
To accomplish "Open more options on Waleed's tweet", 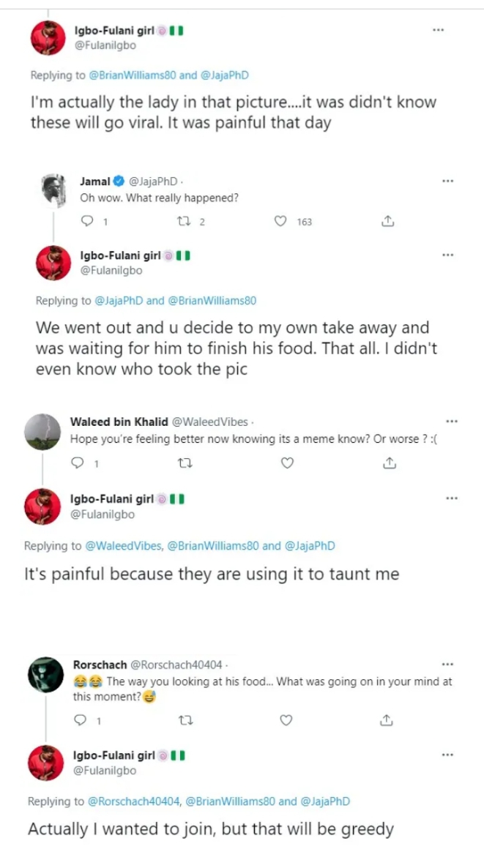I will [451, 422].
